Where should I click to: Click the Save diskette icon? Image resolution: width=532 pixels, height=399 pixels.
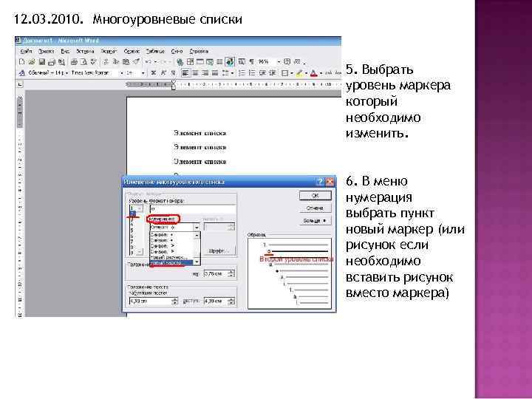point(42,62)
